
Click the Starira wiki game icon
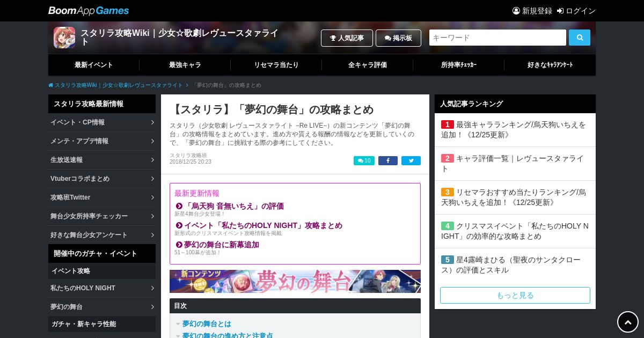coord(64,38)
